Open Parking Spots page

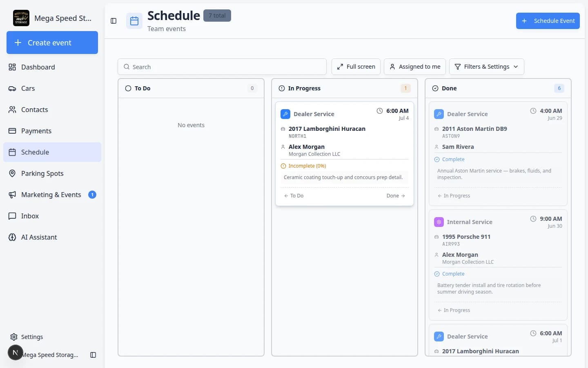[x=52, y=173]
